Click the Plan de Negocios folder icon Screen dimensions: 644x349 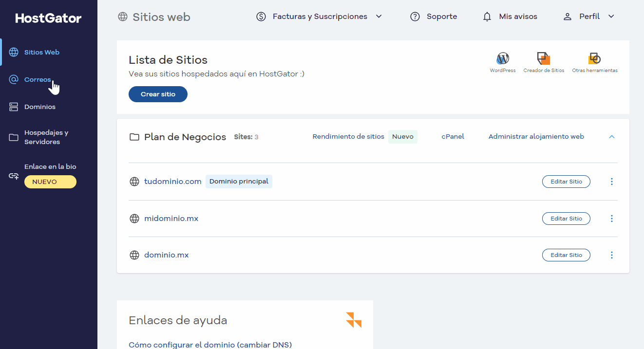(x=134, y=137)
